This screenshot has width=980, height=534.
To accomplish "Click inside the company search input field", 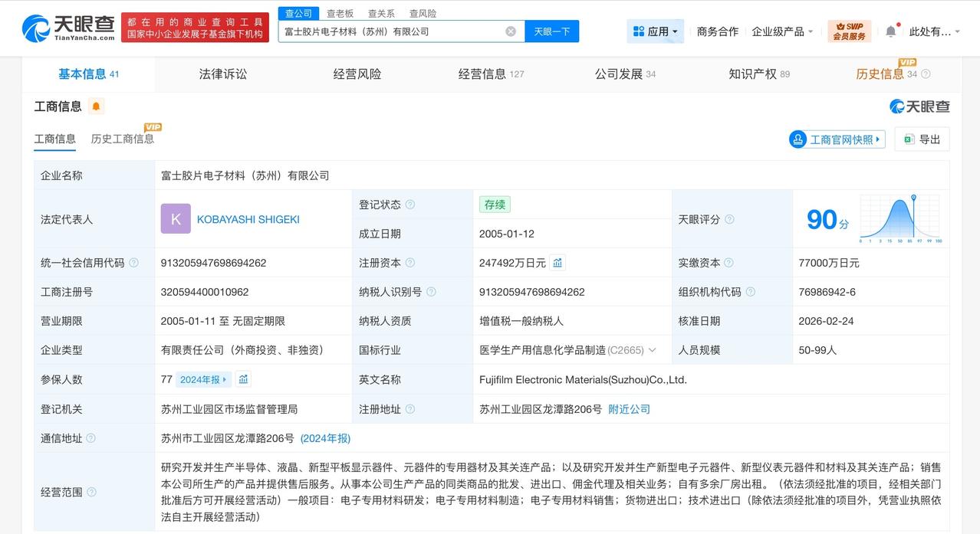I will pyautogui.click(x=391, y=31).
